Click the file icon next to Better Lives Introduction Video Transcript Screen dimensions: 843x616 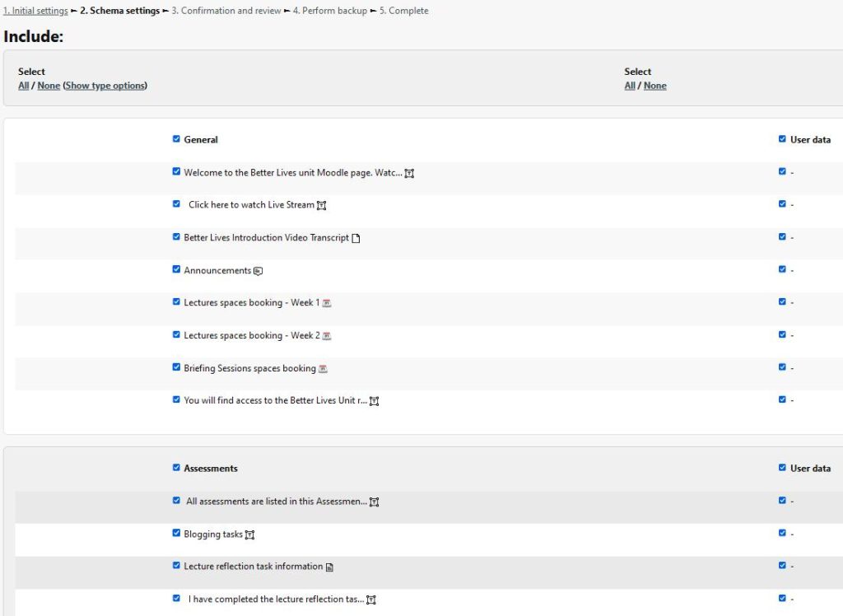[x=355, y=236]
